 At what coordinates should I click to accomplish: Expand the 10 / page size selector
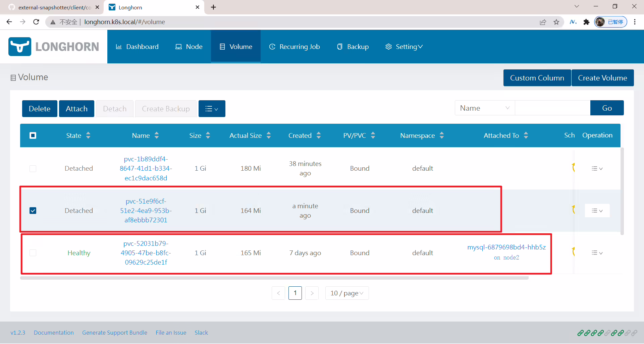point(347,293)
